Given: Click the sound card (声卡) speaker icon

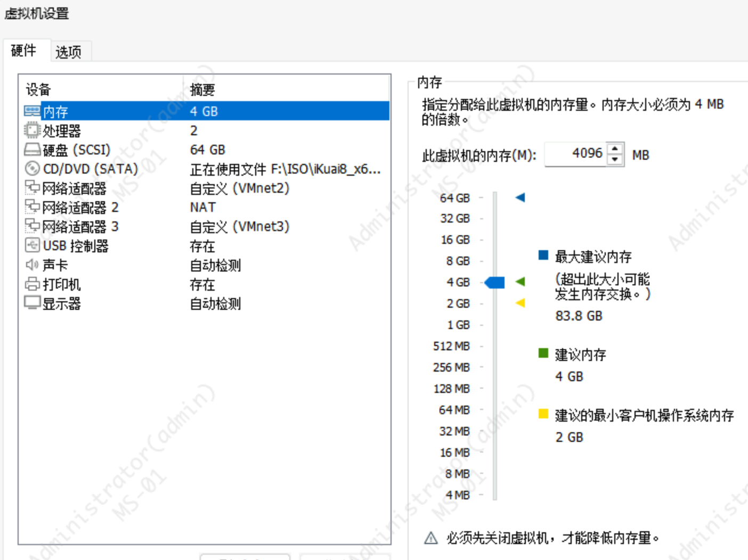Looking at the screenshot, I should coord(32,265).
